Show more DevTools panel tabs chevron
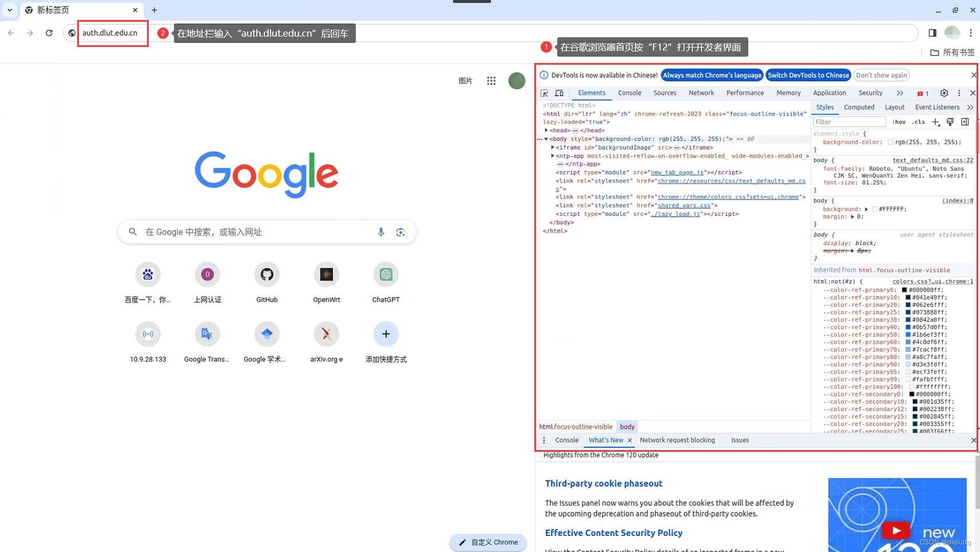 pos(900,93)
